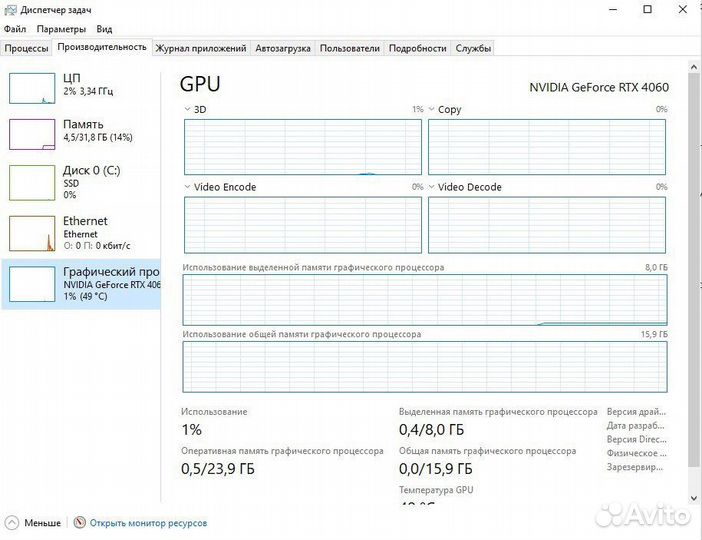The image size is (702, 540).
Task: Click the Дата разраб... label
Action: (x=635, y=425)
